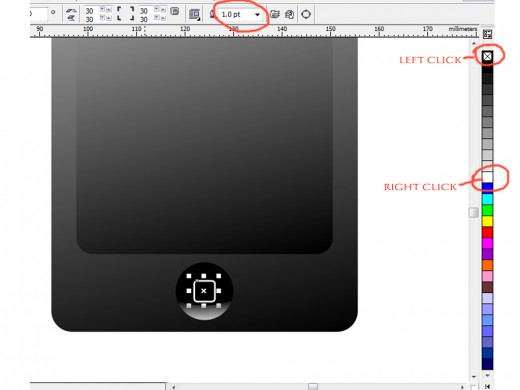Click the mirror horizontally icon
Screen dimensions: 520x390
coord(71,11)
